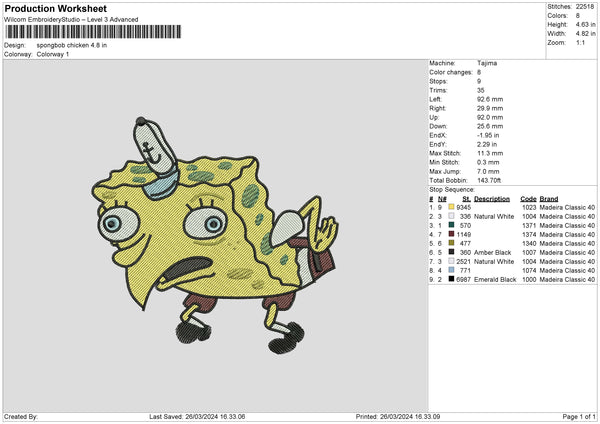
Task: Click the EndY value '2.29 in'
Action: [487, 145]
